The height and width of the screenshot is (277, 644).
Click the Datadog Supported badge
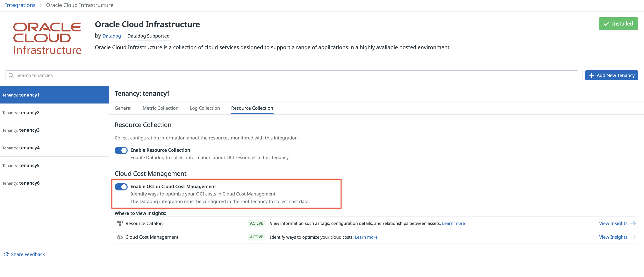[x=148, y=36]
